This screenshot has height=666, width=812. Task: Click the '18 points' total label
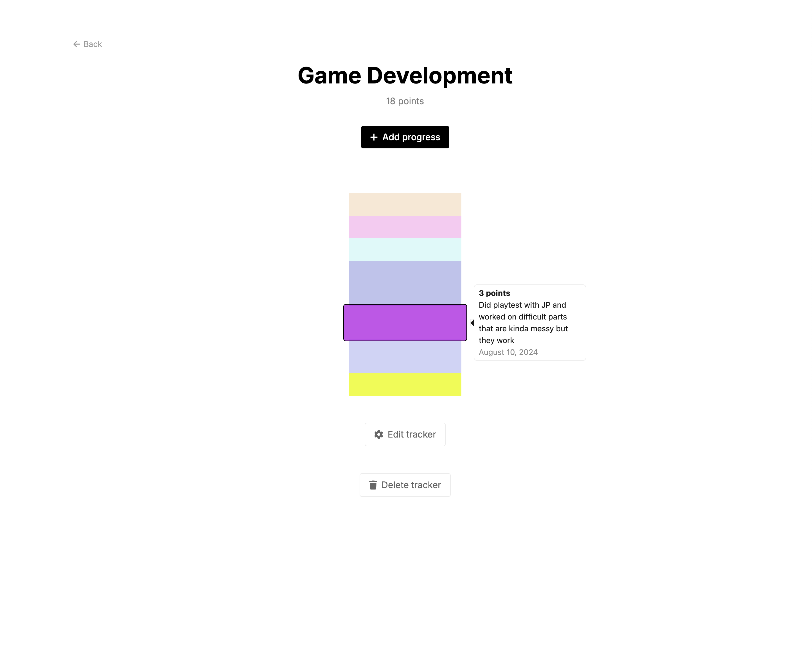click(x=405, y=101)
